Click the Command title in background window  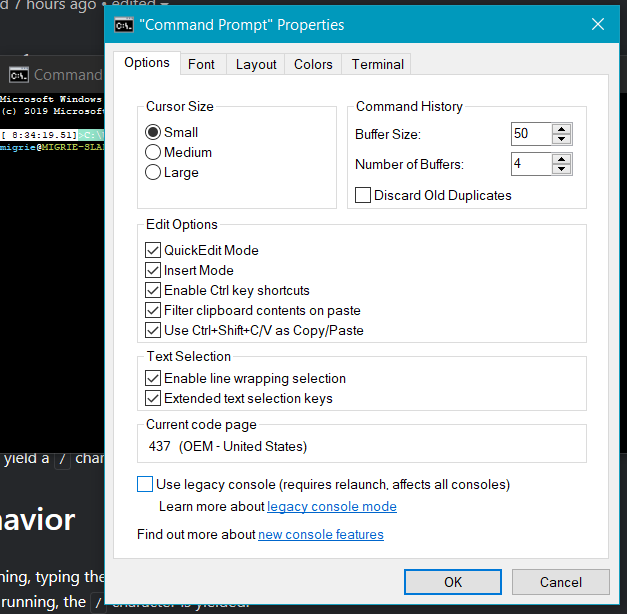(68, 75)
